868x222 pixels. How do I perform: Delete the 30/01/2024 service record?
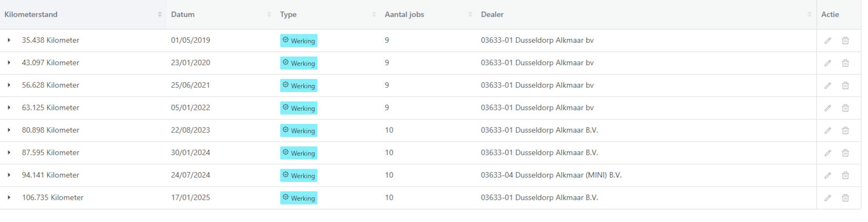coord(845,153)
